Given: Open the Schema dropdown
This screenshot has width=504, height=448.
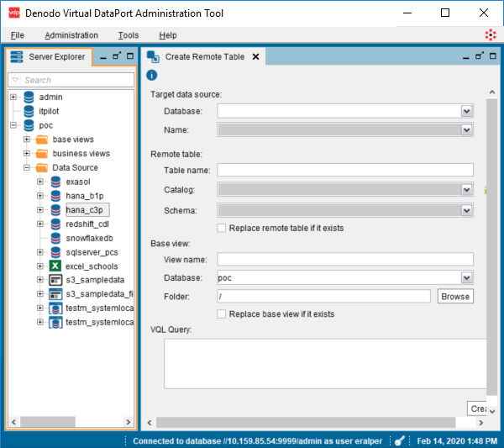Looking at the screenshot, I should point(467,211).
